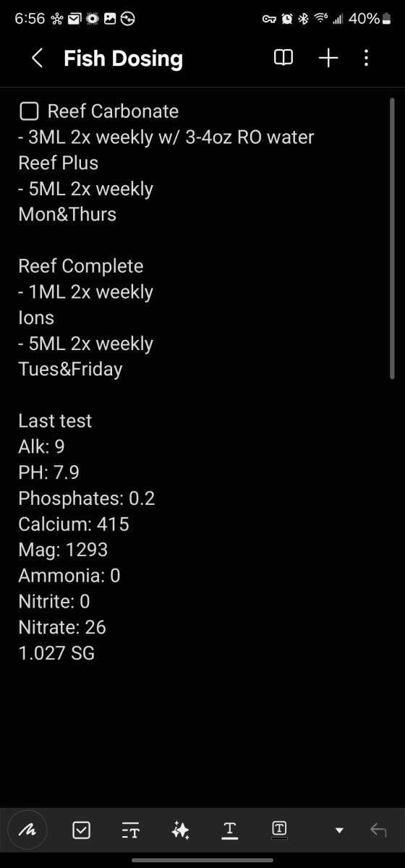Place cursor on the Nitrate: 26 line
Image resolution: width=405 pixels, height=868 pixels.
pyautogui.click(x=62, y=627)
